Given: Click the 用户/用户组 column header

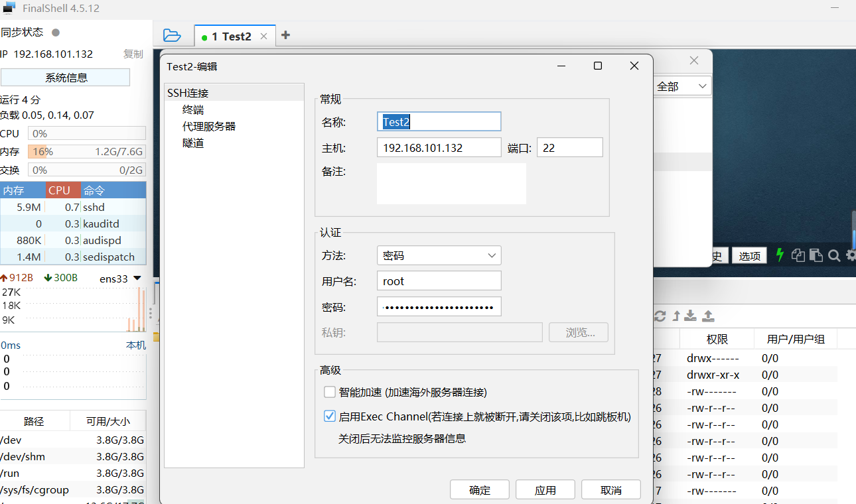Looking at the screenshot, I should (x=796, y=339).
